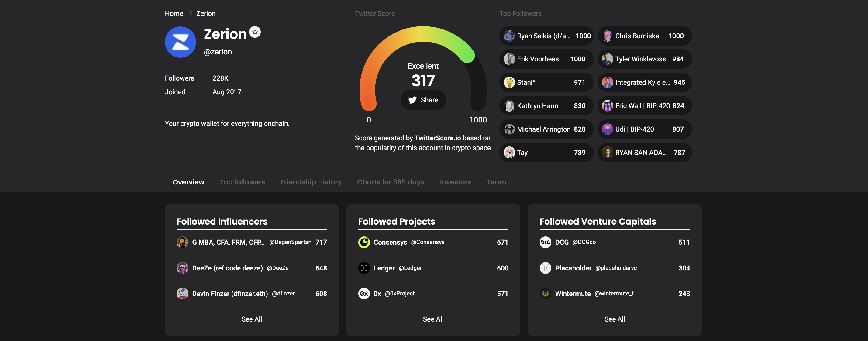The width and height of the screenshot is (868, 341).
Task: Open the Friendship History tab
Action: tap(311, 182)
